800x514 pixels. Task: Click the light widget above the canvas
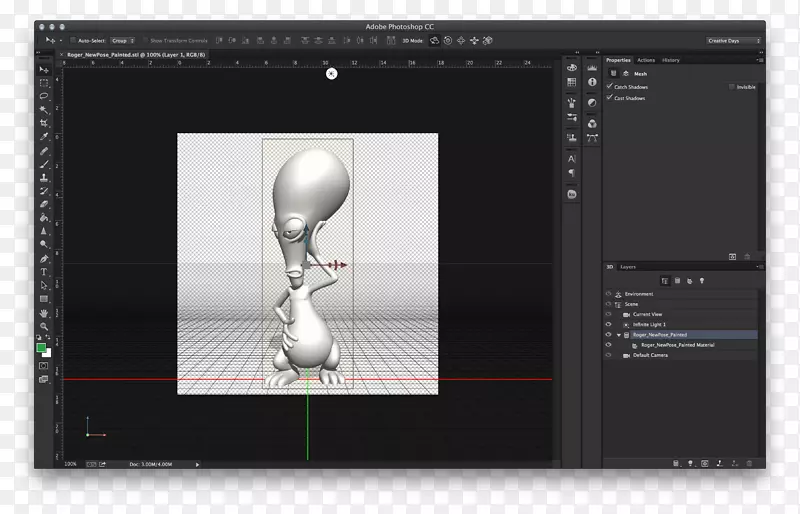[332, 74]
